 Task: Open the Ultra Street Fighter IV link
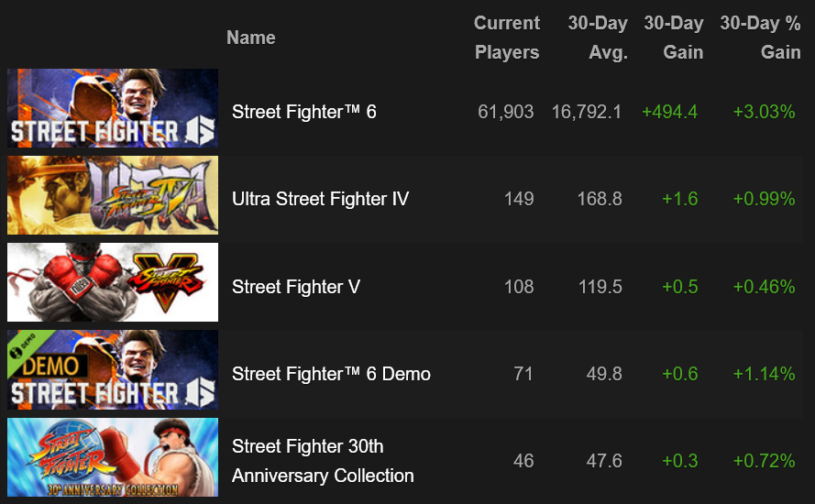point(321,199)
